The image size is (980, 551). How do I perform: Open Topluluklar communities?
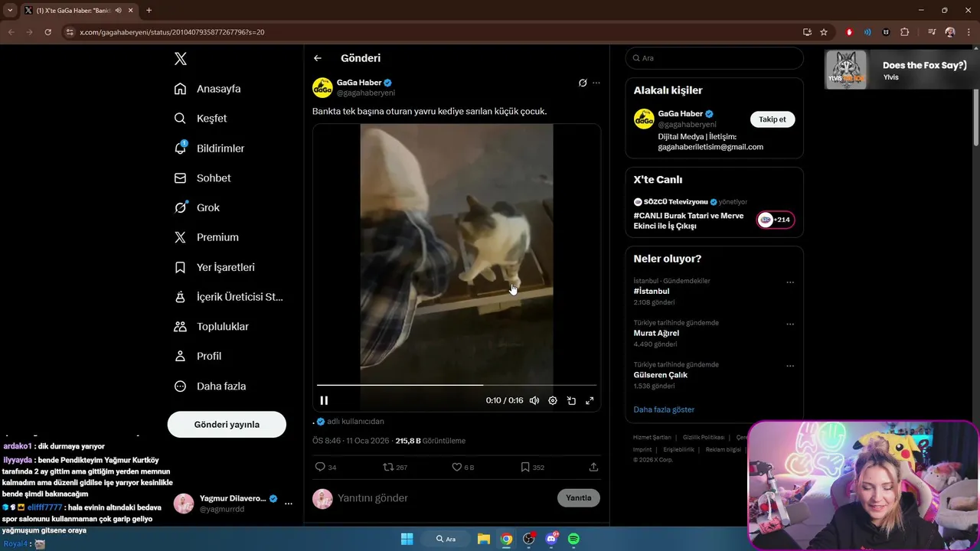tap(211, 327)
